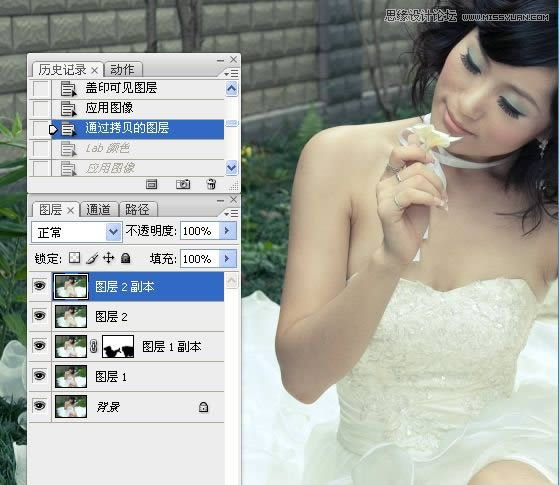559x485 pixels.
Task: Enable lock image pixels brush icon
Action: (x=92, y=258)
